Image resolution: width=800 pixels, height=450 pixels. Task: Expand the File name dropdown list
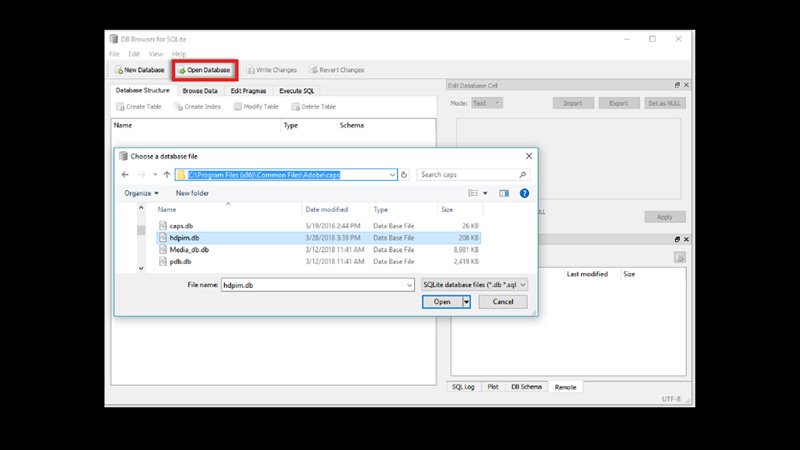click(x=409, y=285)
